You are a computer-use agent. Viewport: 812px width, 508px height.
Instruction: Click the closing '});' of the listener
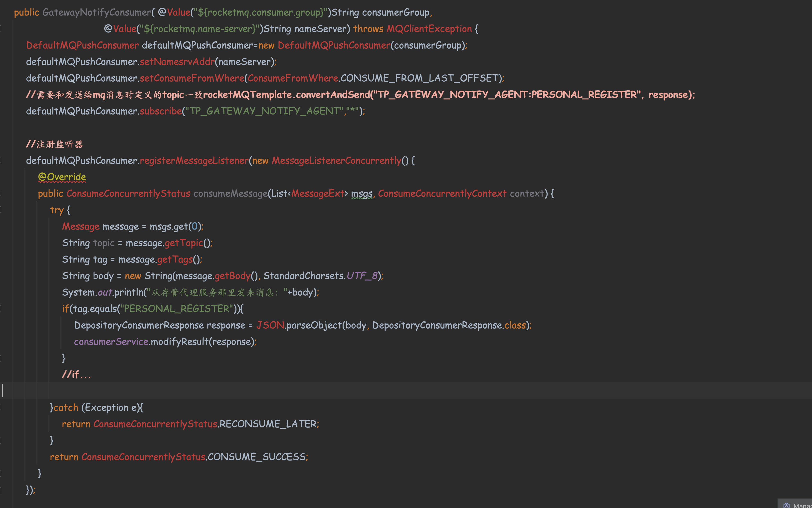31,490
